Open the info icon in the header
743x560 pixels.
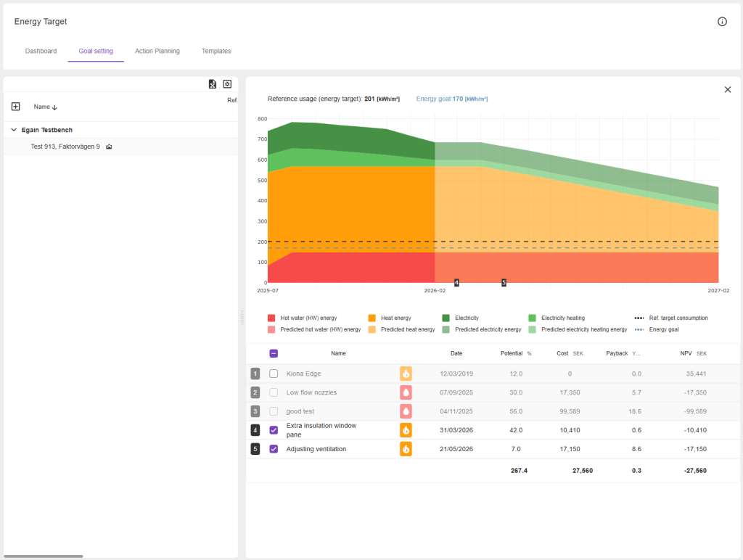point(722,22)
